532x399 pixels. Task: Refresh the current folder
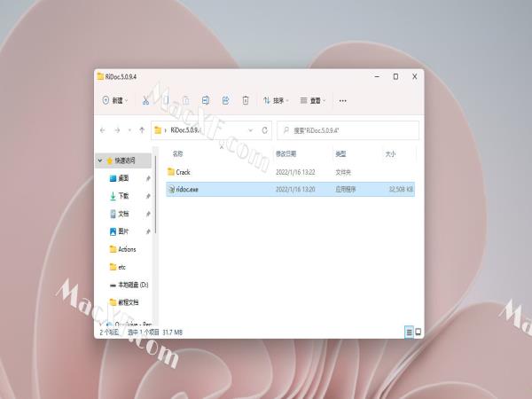264,130
